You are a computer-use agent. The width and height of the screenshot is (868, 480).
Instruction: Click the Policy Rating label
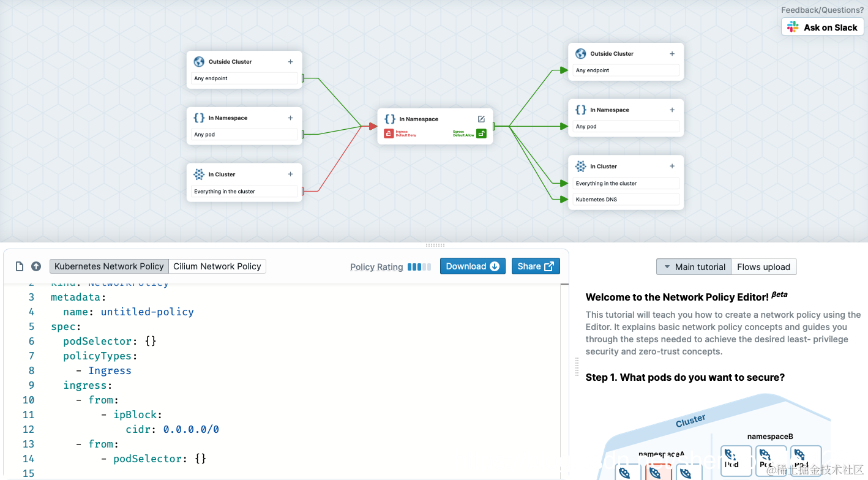point(376,267)
